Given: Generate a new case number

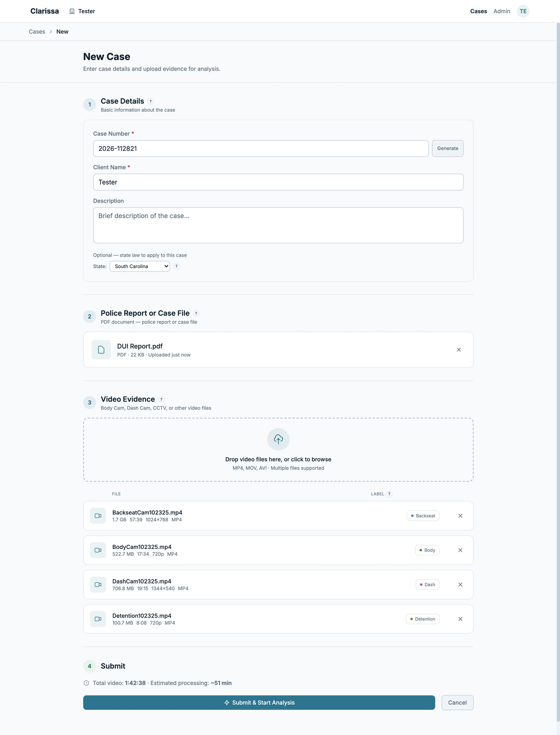Looking at the screenshot, I should point(448,148).
